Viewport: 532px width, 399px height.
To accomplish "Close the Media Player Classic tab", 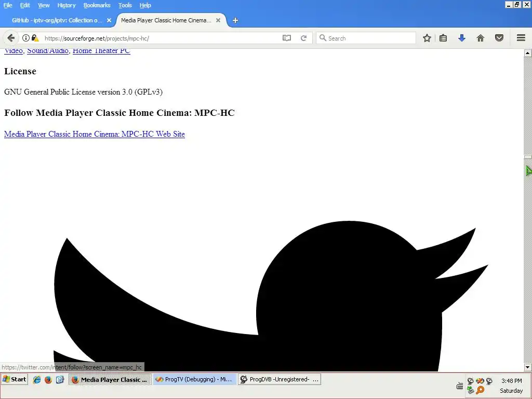I will pyautogui.click(x=218, y=20).
